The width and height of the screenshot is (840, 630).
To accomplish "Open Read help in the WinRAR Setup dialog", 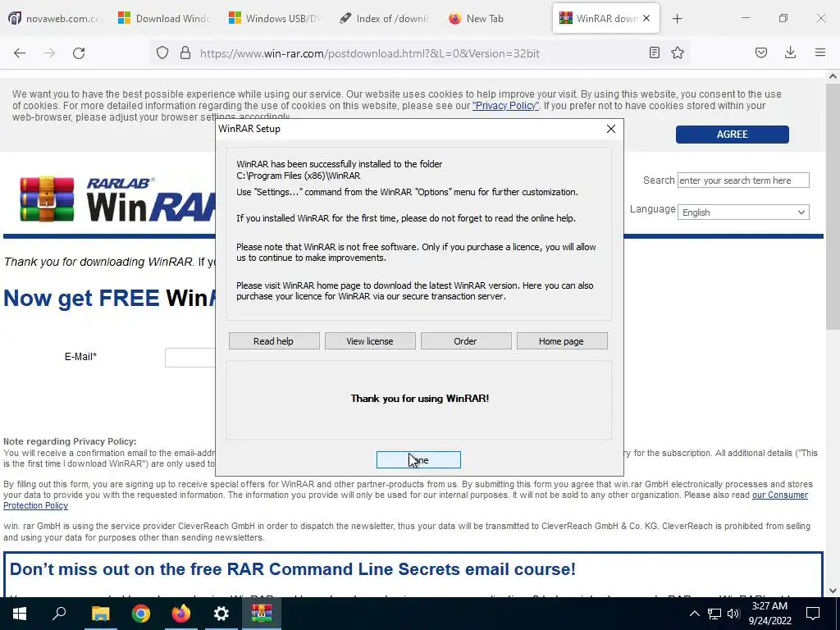I will click(x=274, y=341).
